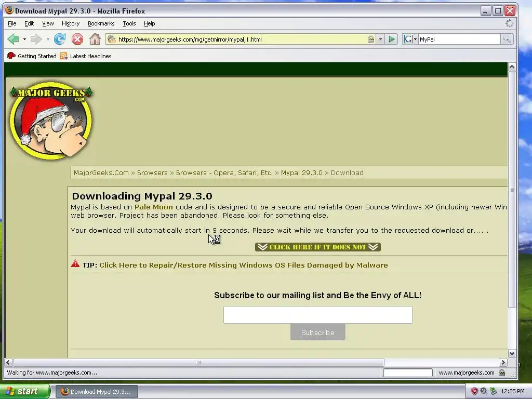
Task: Click the site favicon in the address bar
Action: point(112,39)
